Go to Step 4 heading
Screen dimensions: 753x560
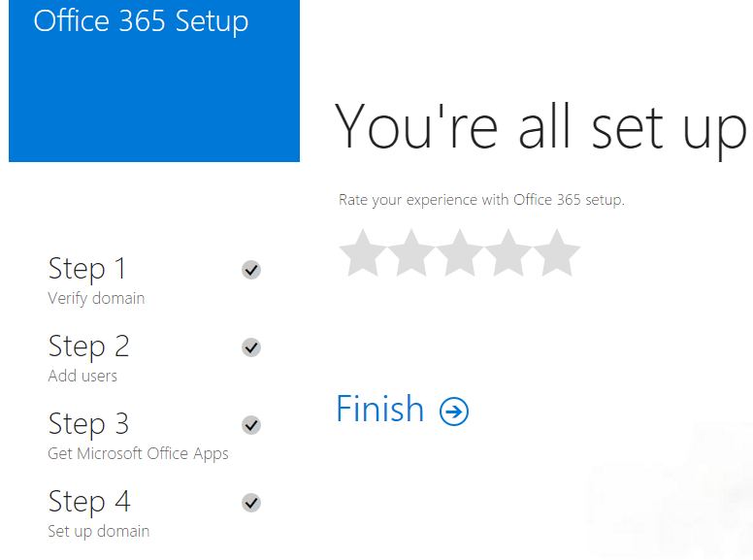point(89,503)
